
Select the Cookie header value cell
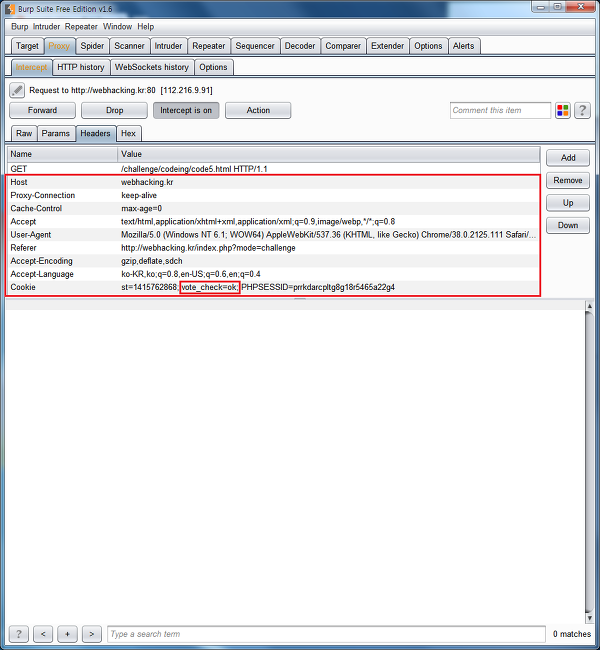[x=329, y=287]
